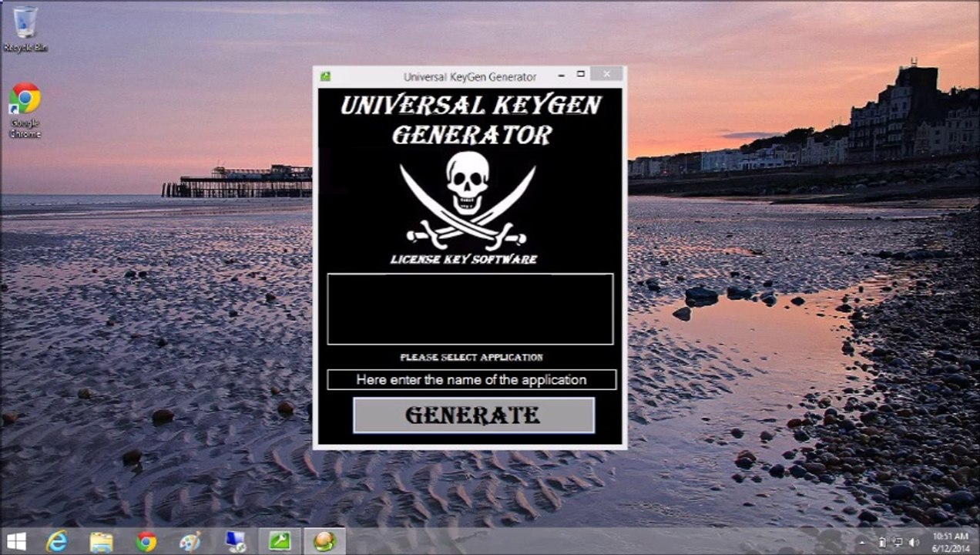
Task: Open the Paint icon in the taskbar
Action: pyautogui.click(x=190, y=541)
